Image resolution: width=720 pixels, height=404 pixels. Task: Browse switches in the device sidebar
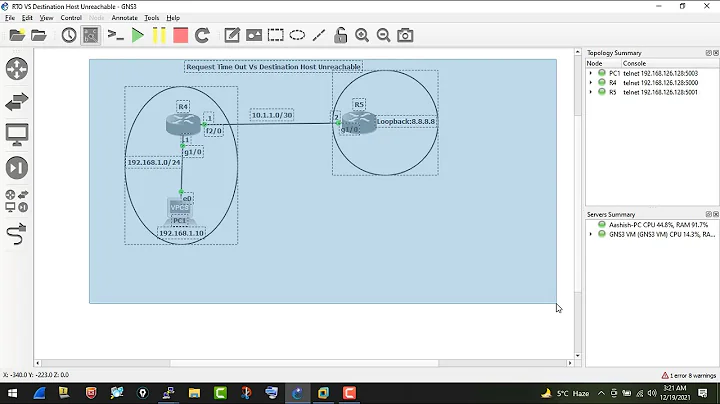[17, 102]
